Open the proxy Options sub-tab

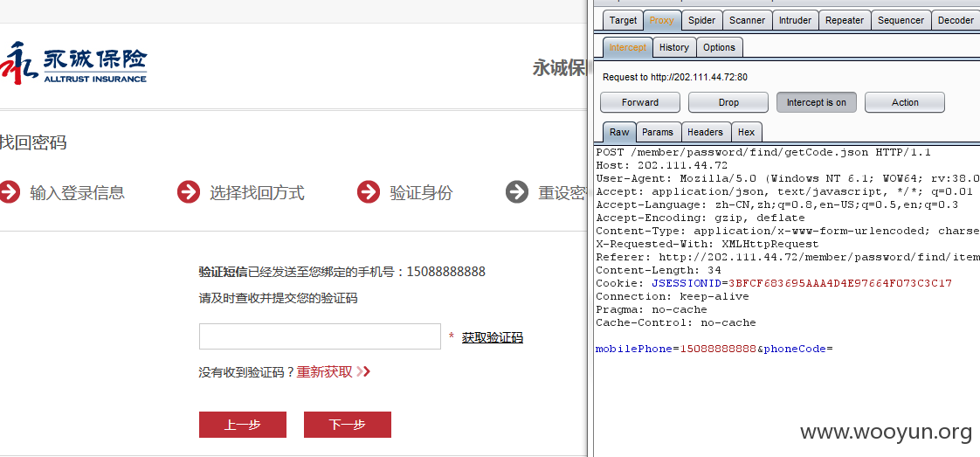tap(720, 47)
